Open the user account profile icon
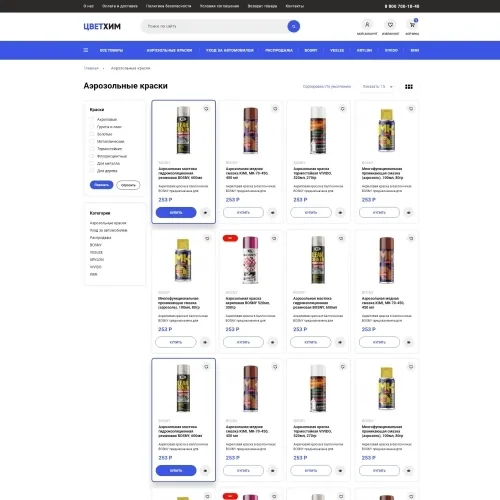The image size is (500, 500). click(x=367, y=25)
